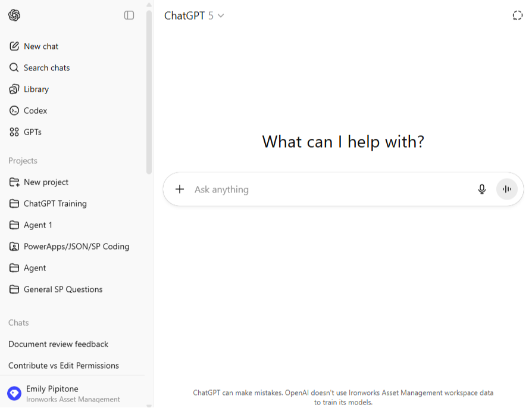
Task: Start a New chat from the sidebar
Action: tap(41, 46)
